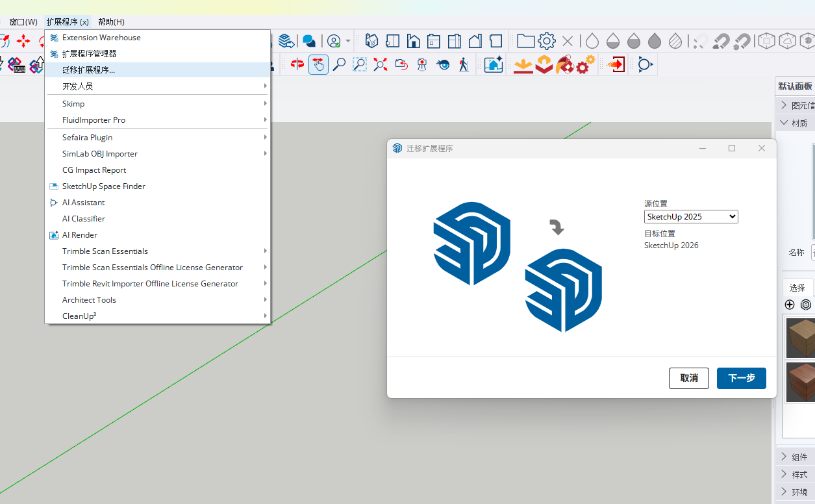
Task: Expand the 组件 panel section
Action: [796, 457]
